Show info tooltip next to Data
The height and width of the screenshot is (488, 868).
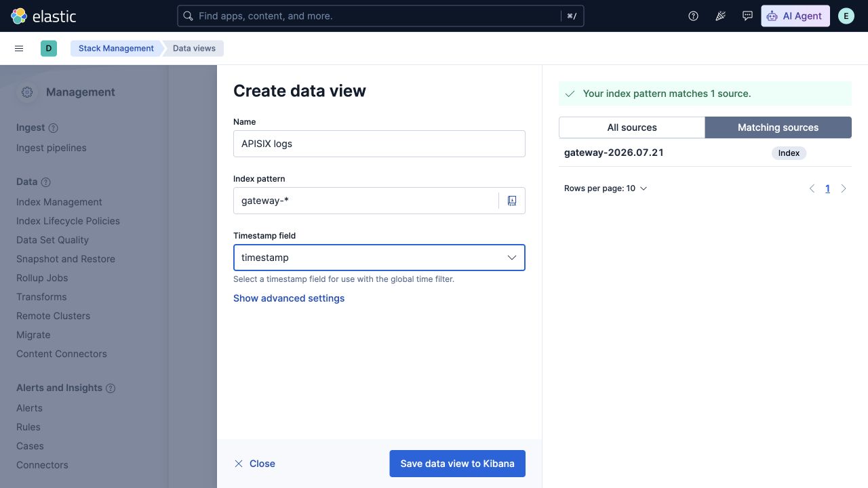pos(46,182)
